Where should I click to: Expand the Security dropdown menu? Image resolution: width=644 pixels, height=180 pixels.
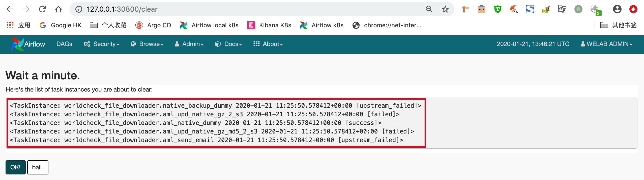pyautogui.click(x=102, y=44)
